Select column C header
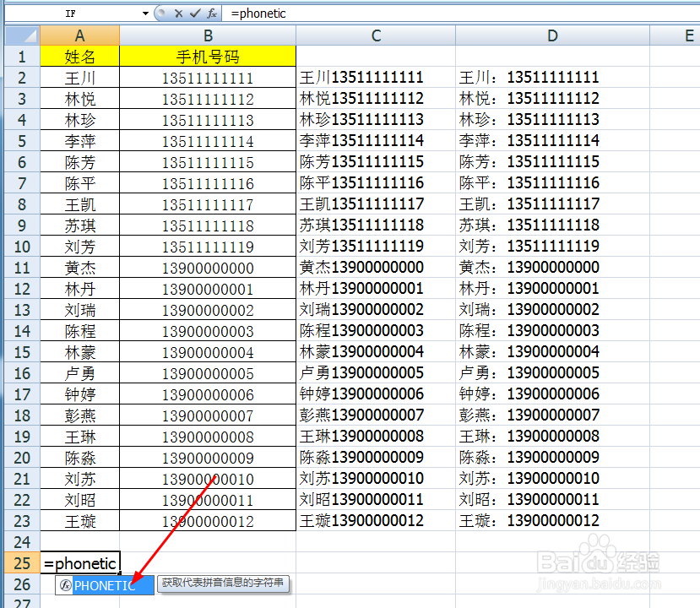Viewport: 700px width, 608px height. tap(376, 35)
